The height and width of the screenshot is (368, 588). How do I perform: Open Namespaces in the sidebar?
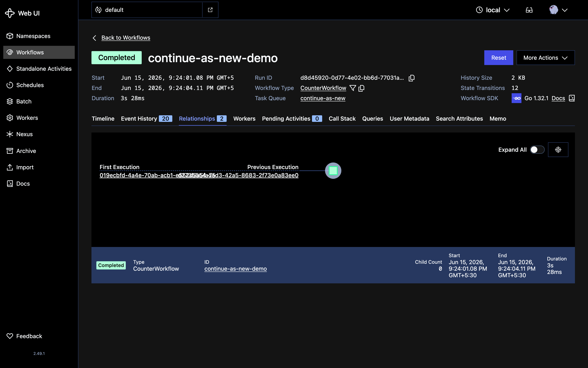coord(39,36)
